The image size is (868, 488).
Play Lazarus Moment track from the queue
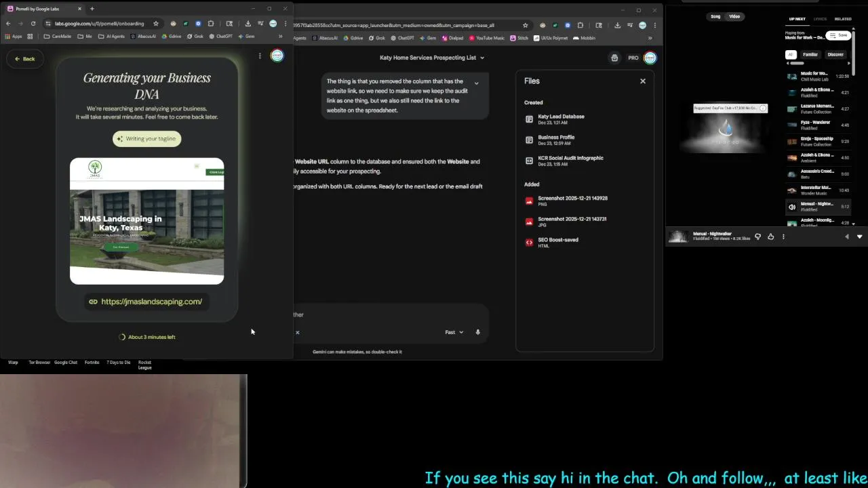coord(818,108)
